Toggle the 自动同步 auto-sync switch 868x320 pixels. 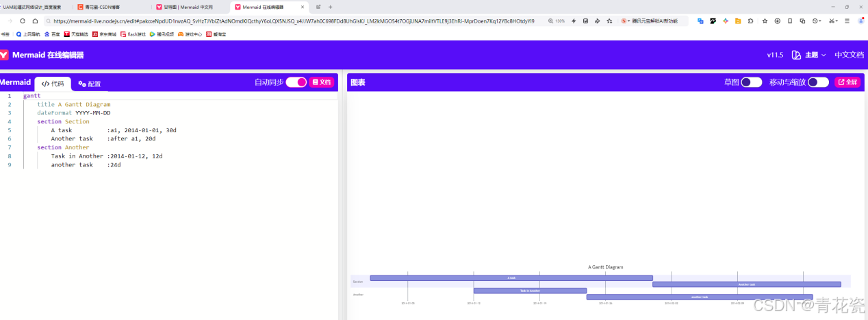296,82
